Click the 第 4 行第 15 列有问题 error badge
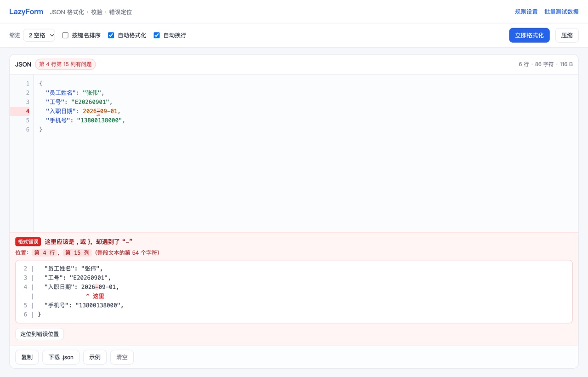 point(65,64)
